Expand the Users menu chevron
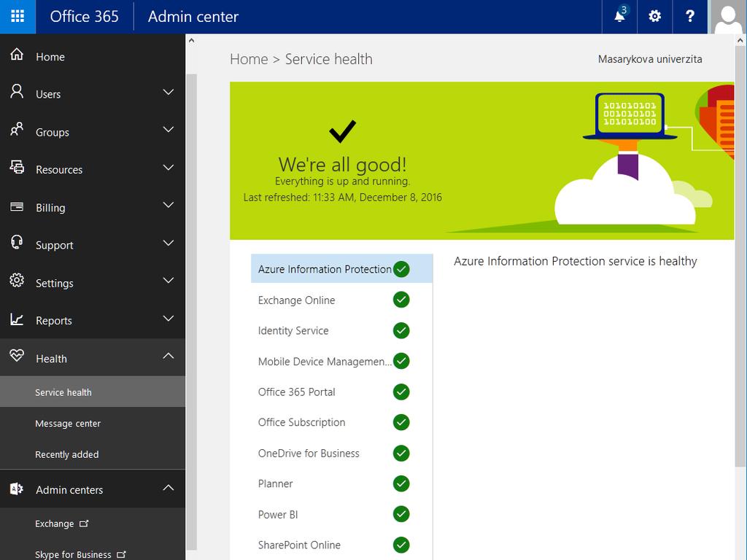This screenshot has height=560, width=747. (x=169, y=92)
